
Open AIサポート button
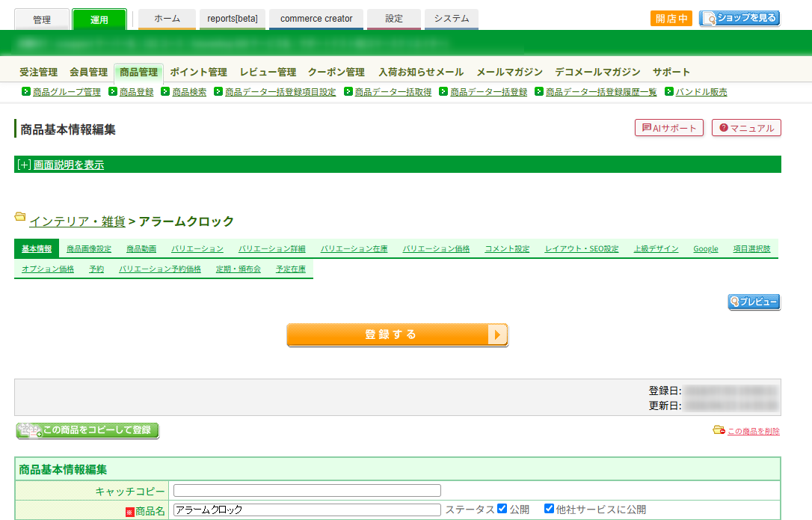pyautogui.click(x=669, y=128)
